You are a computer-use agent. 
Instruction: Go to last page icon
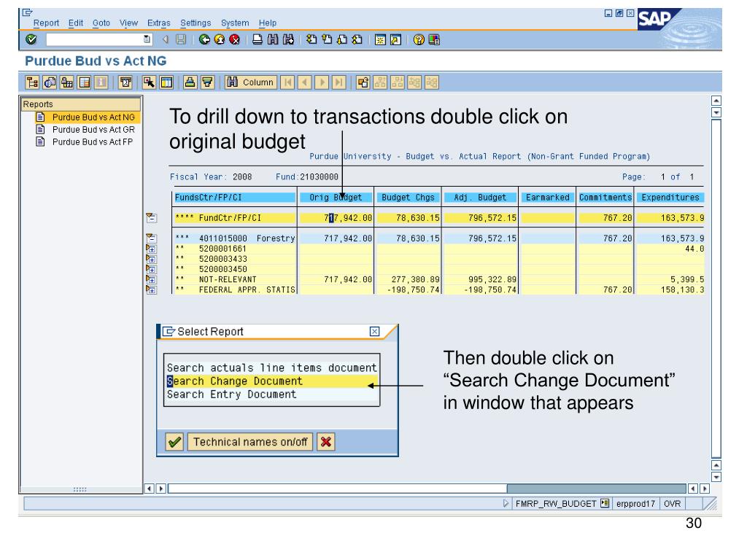pos(357,40)
